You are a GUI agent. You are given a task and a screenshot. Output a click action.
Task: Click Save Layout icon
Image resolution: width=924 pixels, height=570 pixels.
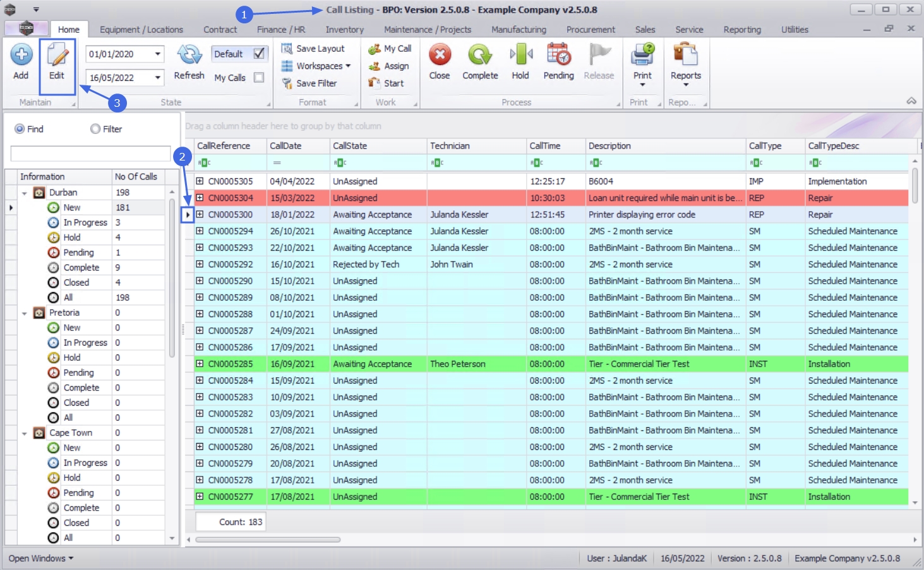(x=287, y=49)
